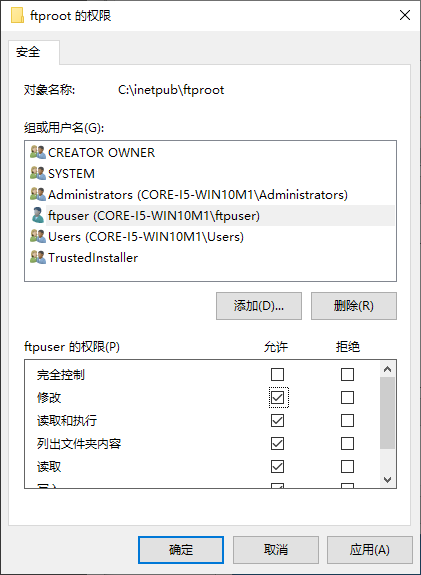
Task: Switch to the 安全 tab
Action: (28, 52)
